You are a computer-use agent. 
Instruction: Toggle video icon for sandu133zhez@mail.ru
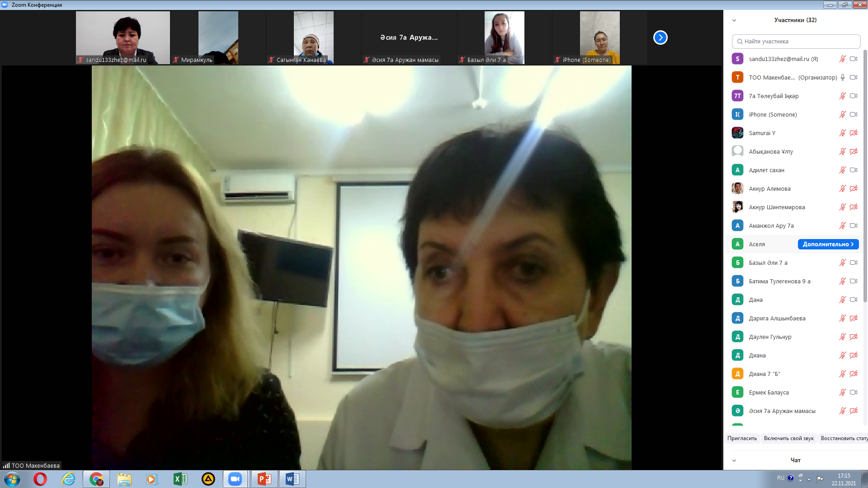[x=854, y=59]
